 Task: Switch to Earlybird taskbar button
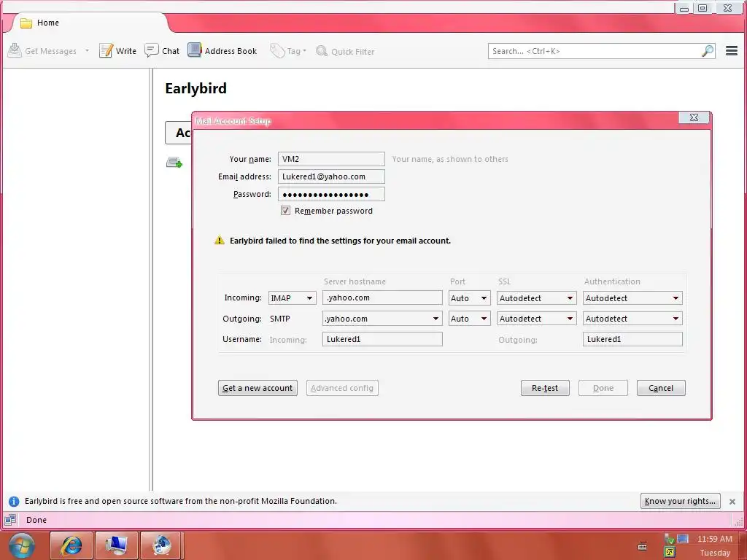[161, 545]
